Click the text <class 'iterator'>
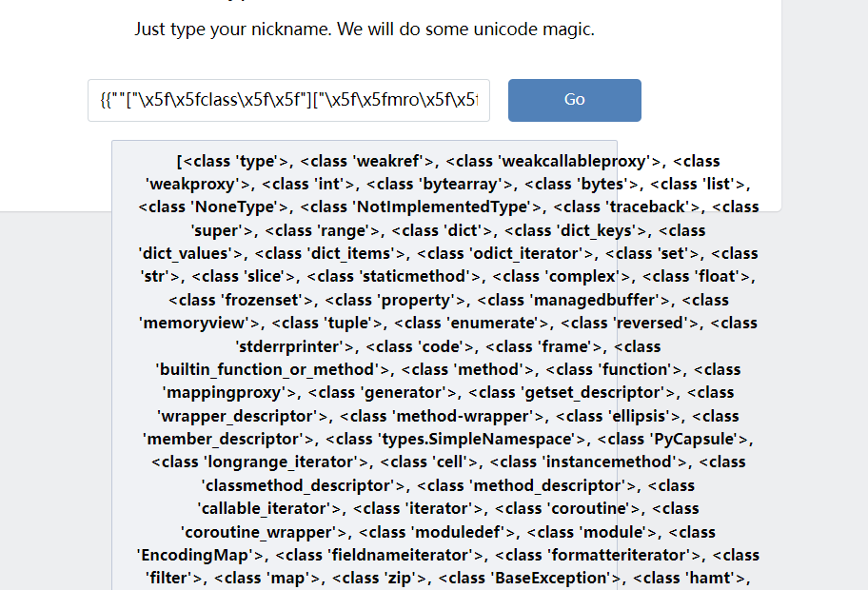868x590 pixels. coord(418,509)
